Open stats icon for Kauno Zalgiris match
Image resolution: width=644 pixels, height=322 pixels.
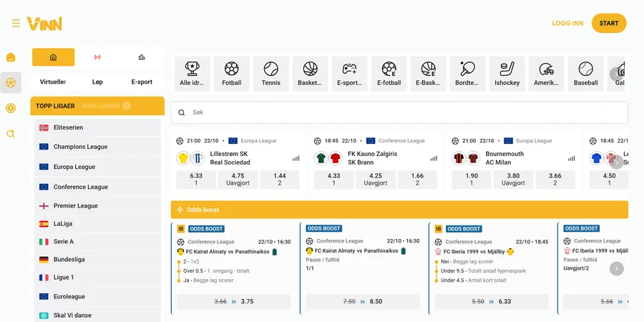[434, 159]
